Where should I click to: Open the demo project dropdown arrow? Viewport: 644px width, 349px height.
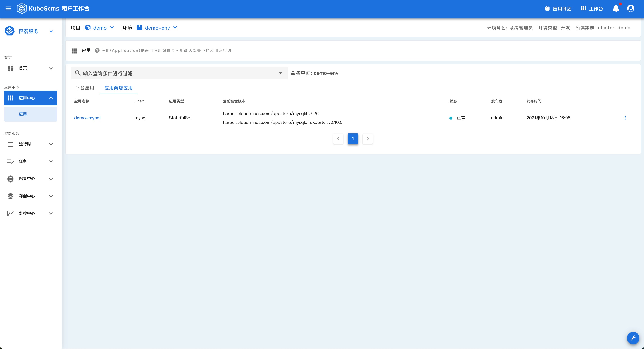pyautogui.click(x=112, y=27)
